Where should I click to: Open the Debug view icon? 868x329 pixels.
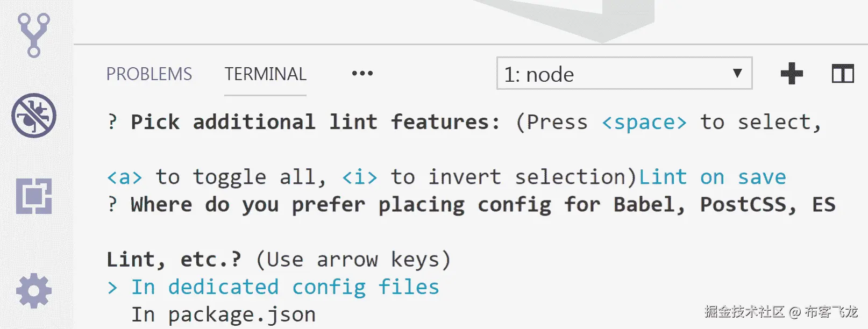pyautogui.click(x=34, y=116)
